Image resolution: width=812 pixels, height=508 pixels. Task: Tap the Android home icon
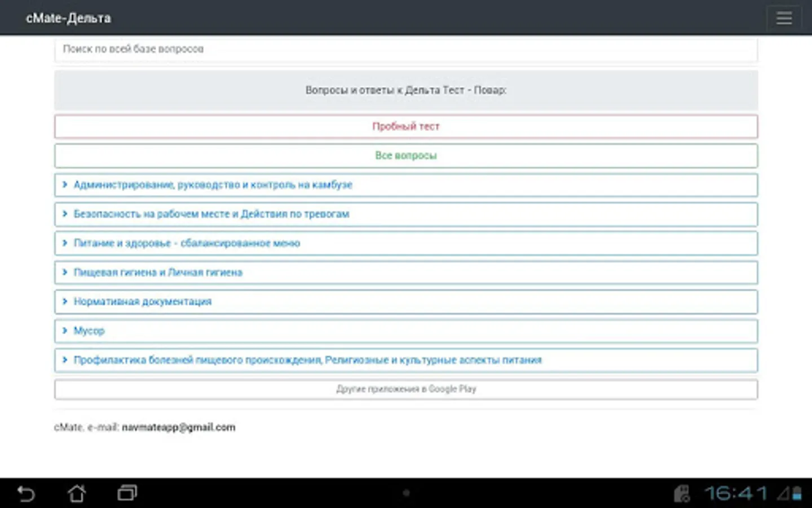click(77, 493)
